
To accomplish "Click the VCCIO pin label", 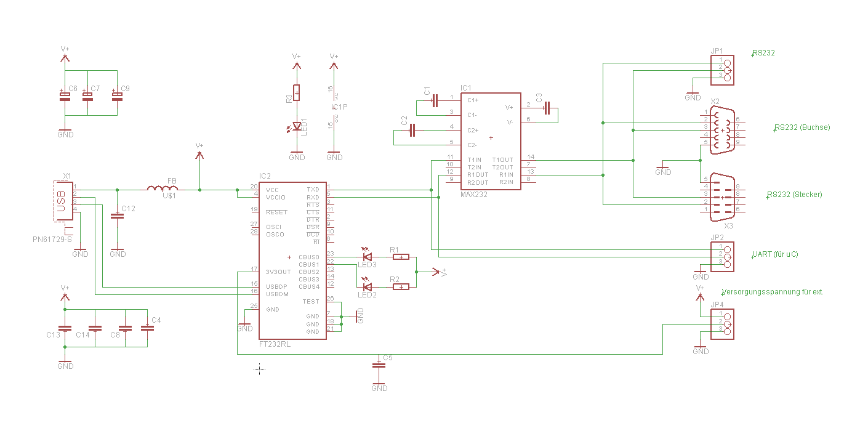I will pos(275,197).
